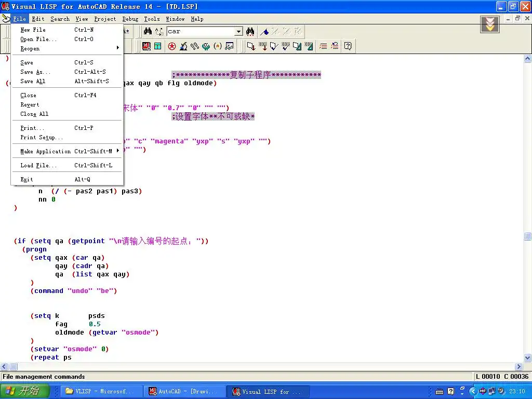Click Revert in the File menu
Viewport: 532px width, 399px height.
point(66,104)
